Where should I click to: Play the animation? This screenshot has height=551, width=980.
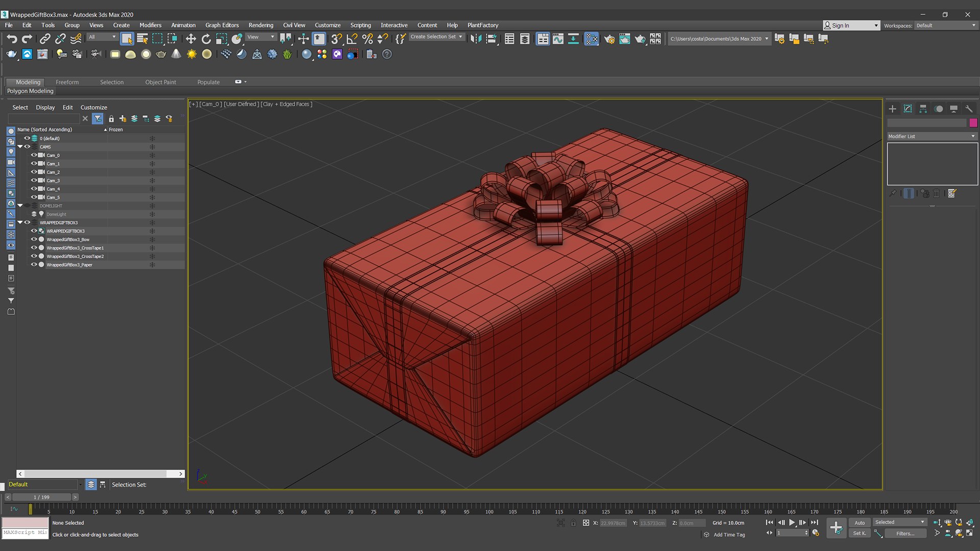792,522
